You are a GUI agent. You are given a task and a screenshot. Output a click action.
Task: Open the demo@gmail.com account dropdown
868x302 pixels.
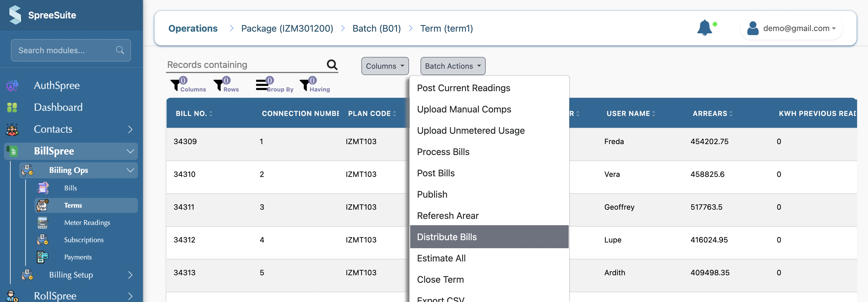791,28
